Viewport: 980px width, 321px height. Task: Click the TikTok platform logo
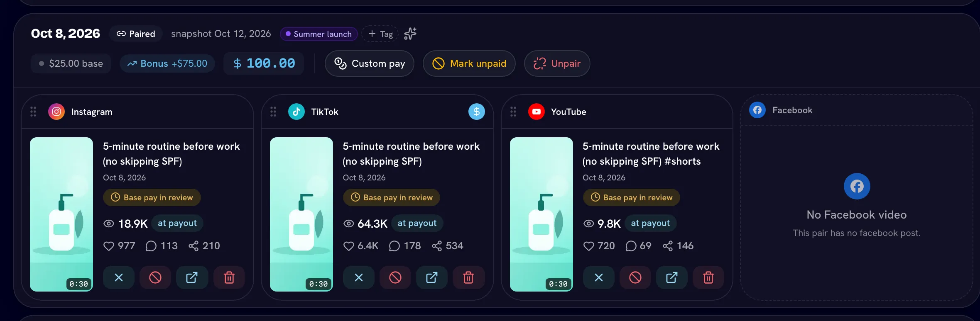click(296, 112)
